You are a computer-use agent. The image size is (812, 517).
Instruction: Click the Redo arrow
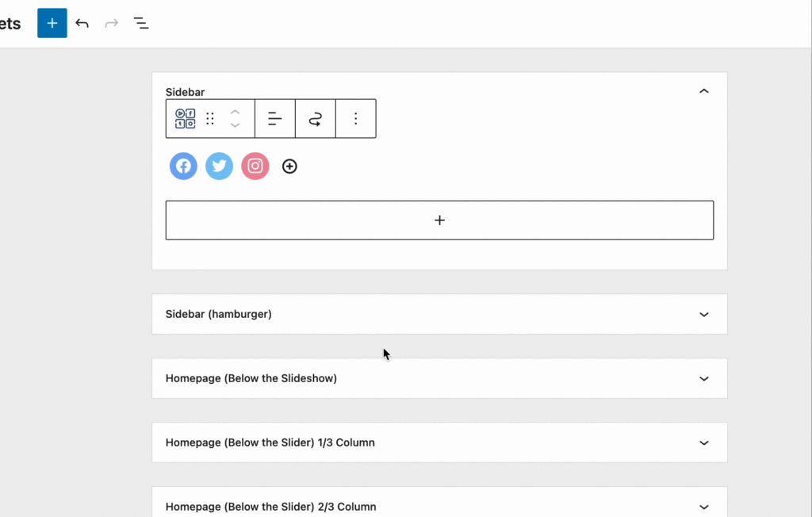pyautogui.click(x=112, y=23)
